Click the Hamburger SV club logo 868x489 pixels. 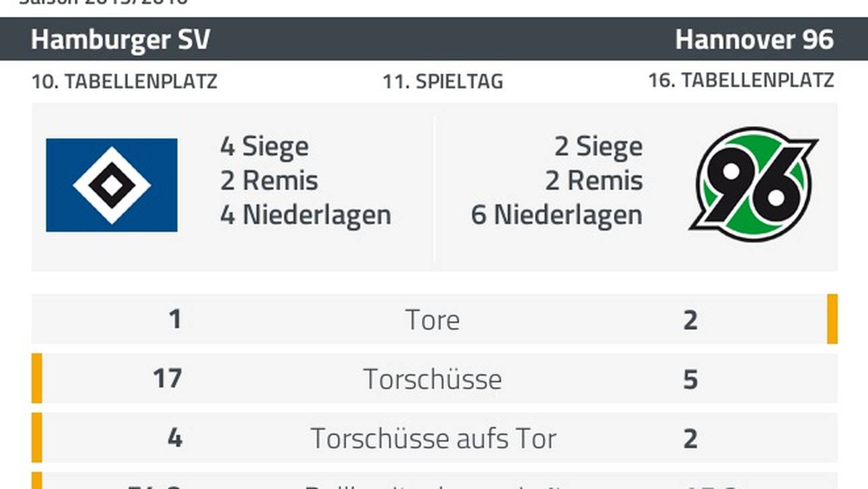coord(112,185)
